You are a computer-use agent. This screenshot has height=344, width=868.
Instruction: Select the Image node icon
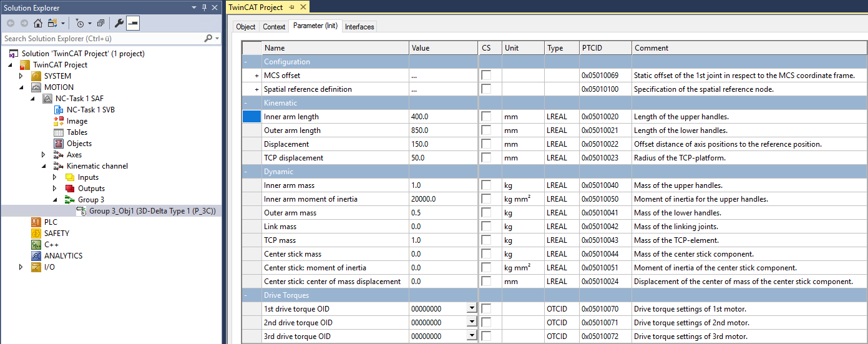59,121
